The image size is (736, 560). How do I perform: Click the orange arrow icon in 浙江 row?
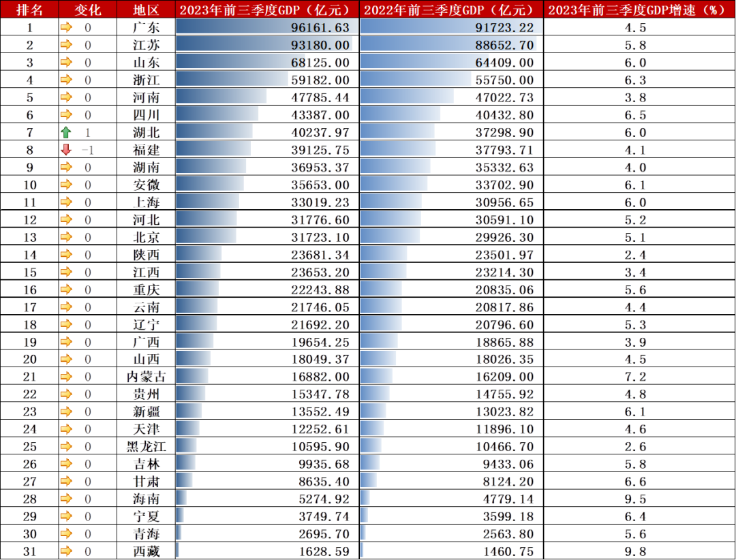[66, 79]
